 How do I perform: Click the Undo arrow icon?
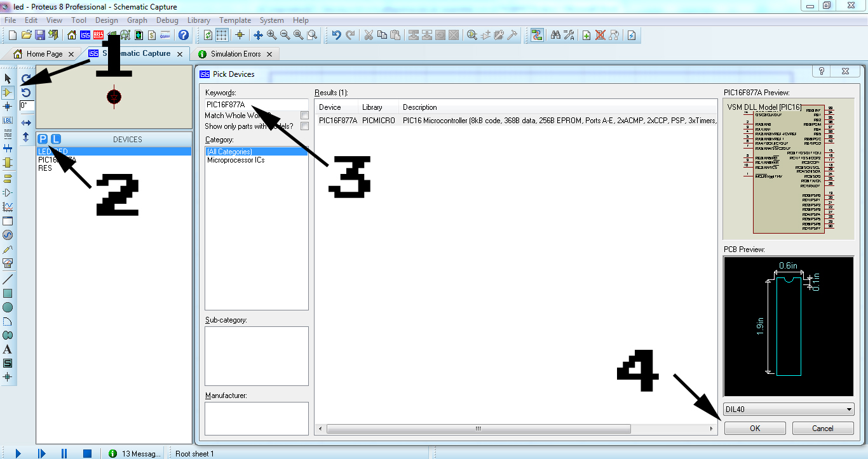coord(336,35)
